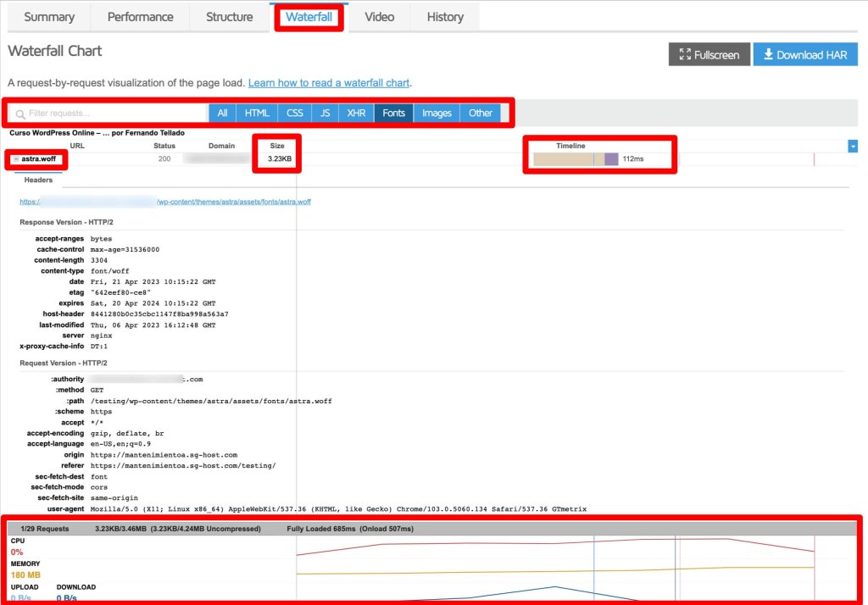Toggle the Fonts request filter

tap(393, 114)
